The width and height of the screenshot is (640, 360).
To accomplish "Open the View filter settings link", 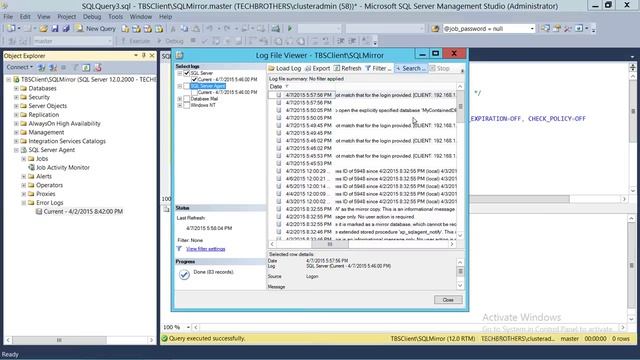I will (205, 249).
